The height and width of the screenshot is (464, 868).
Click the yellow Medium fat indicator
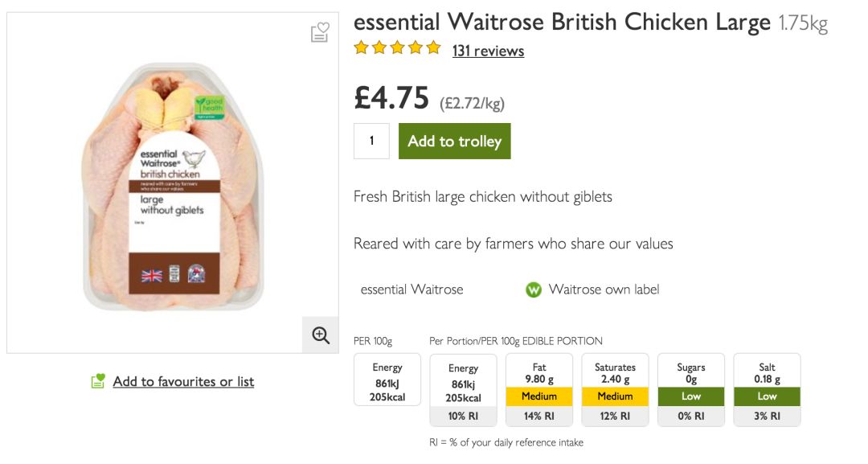pyautogui.click(x=539, y=396)
